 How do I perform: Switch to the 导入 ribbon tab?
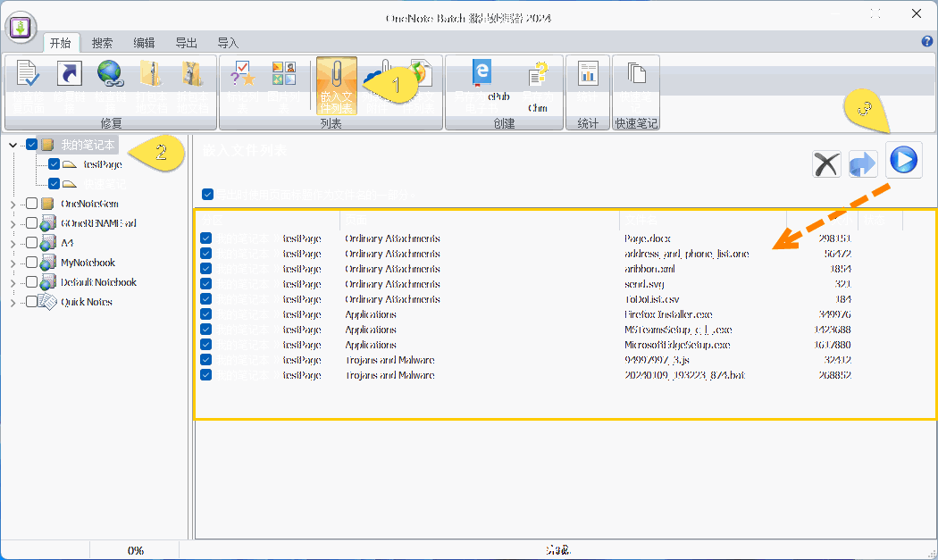228,43
